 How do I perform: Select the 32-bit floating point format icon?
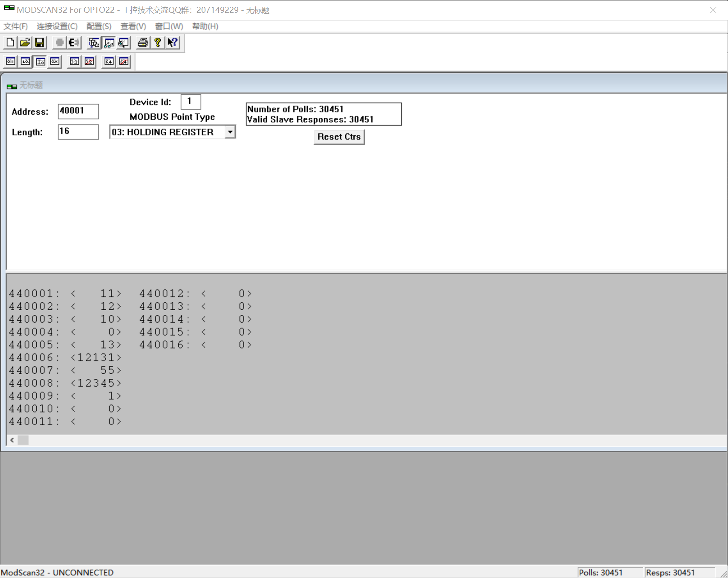coord(74,62)
